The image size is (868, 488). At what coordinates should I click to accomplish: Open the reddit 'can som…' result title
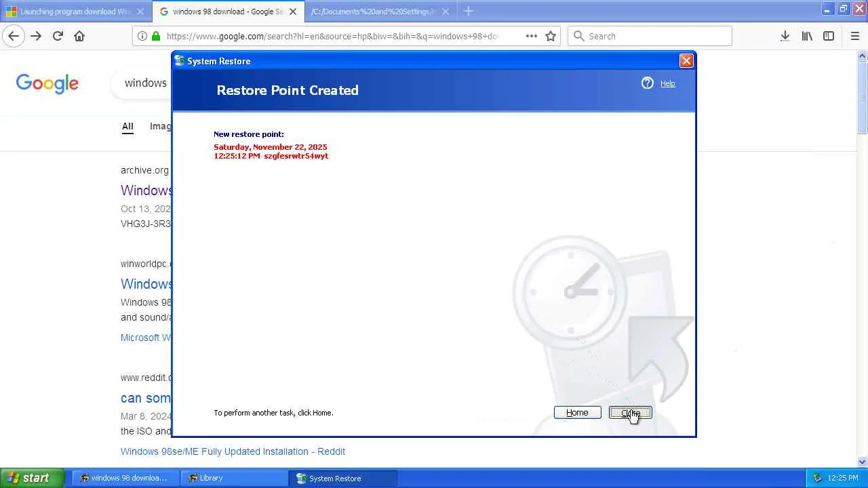[146, 398]
